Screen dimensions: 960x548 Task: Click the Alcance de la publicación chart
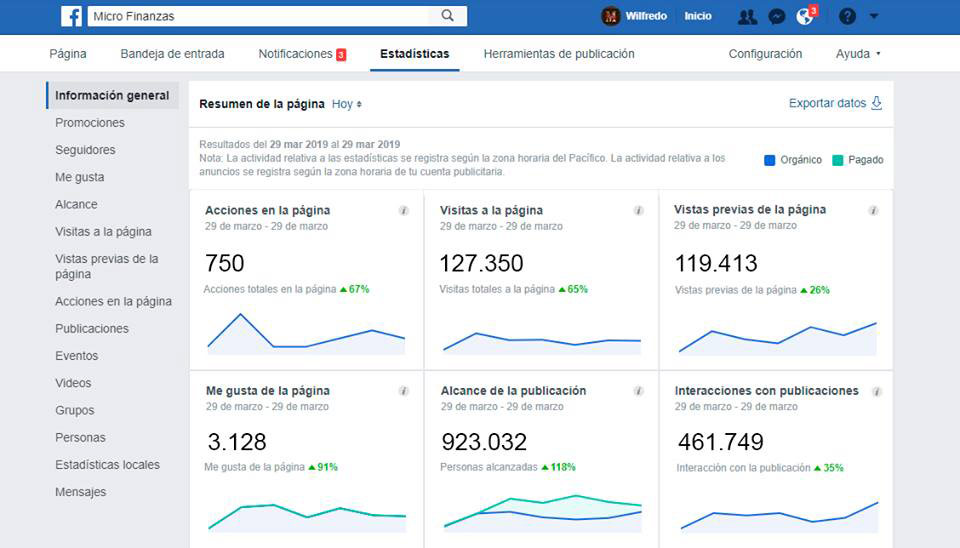pyautogui.click(x=542, y=512)
